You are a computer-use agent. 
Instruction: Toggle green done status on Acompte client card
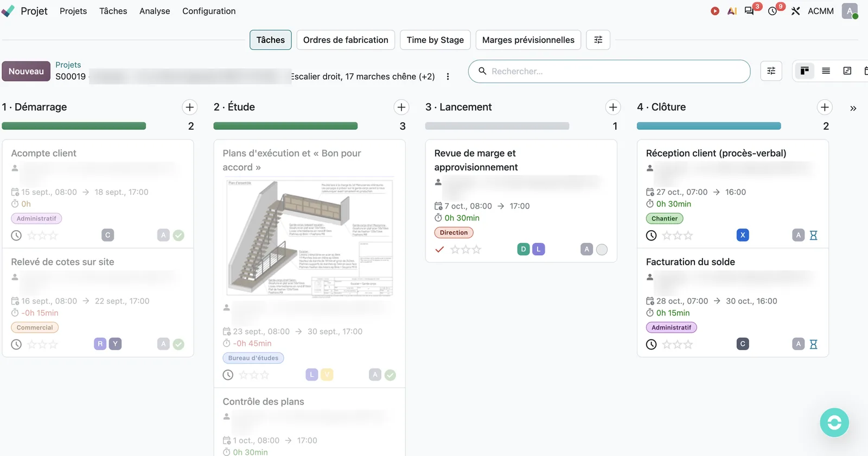point(178,236)
